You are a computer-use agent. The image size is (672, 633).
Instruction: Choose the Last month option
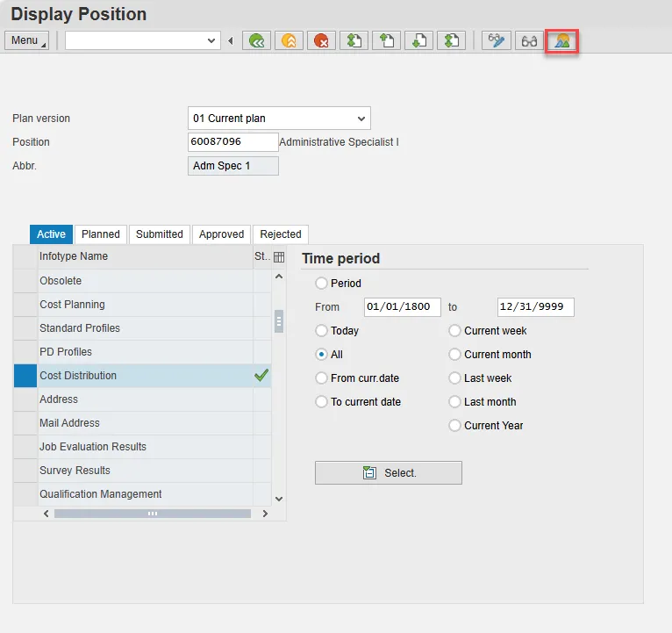(x=454, y=402)
